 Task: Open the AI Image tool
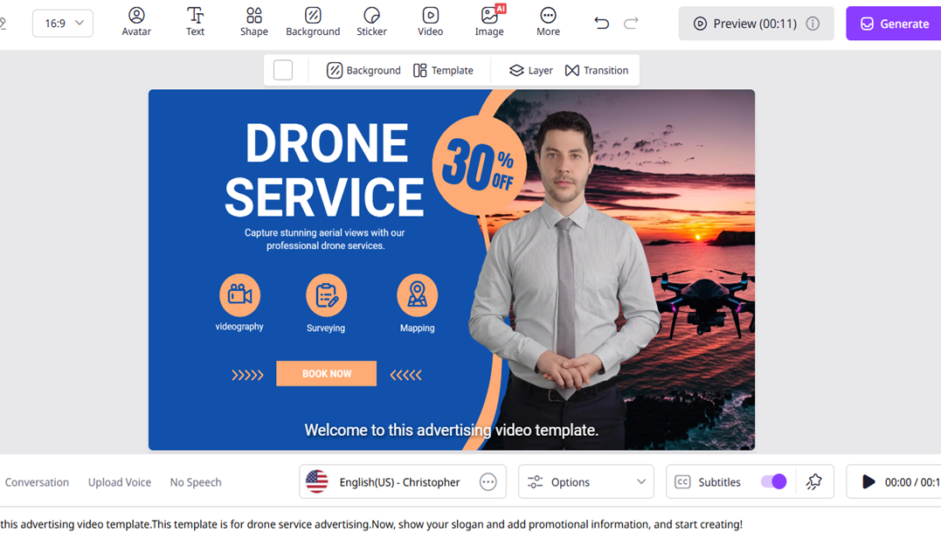[489, 22]
